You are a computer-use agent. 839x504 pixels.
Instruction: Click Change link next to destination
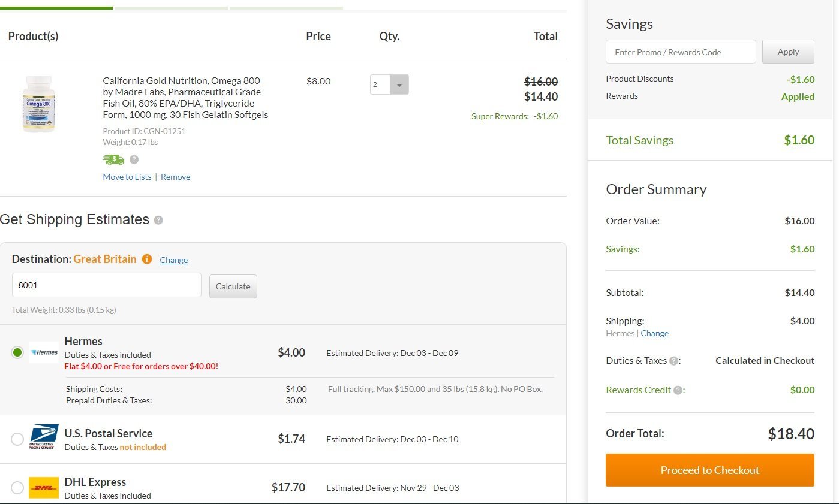[x=173, y=260]
